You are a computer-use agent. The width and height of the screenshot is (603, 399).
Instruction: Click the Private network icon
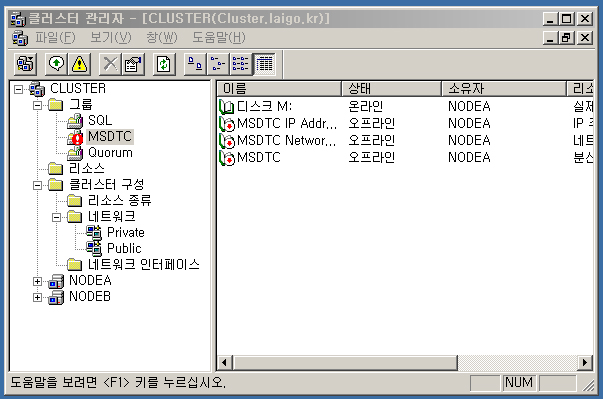94,233
